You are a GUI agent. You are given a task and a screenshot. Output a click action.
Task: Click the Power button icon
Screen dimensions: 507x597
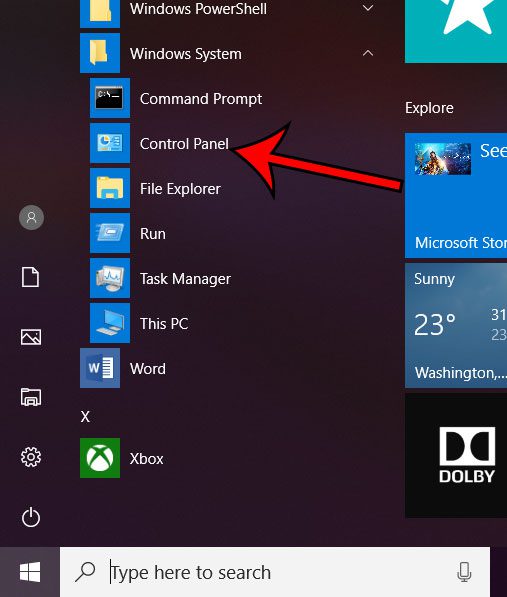[x=31, y=517]
